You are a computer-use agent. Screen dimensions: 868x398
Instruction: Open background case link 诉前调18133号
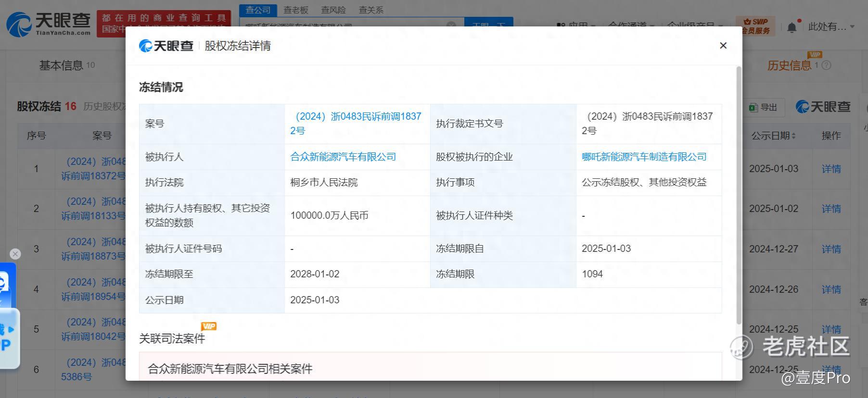pos(93,209)
